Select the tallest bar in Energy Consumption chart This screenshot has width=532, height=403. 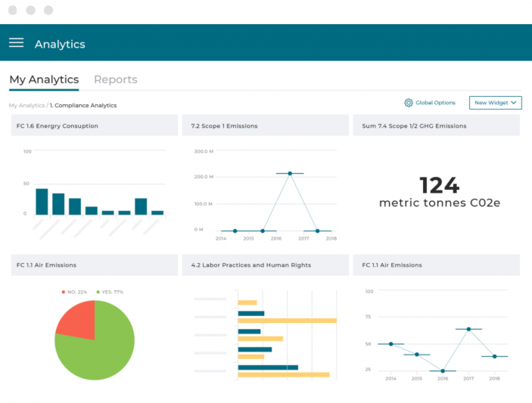pyautogui.click(x=42, y=201)
